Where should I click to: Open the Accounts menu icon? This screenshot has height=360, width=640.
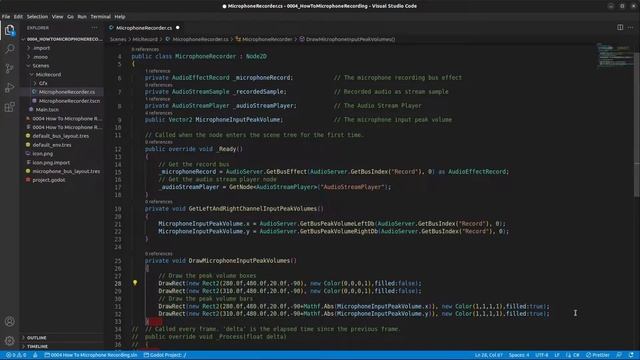pos(9,321)
